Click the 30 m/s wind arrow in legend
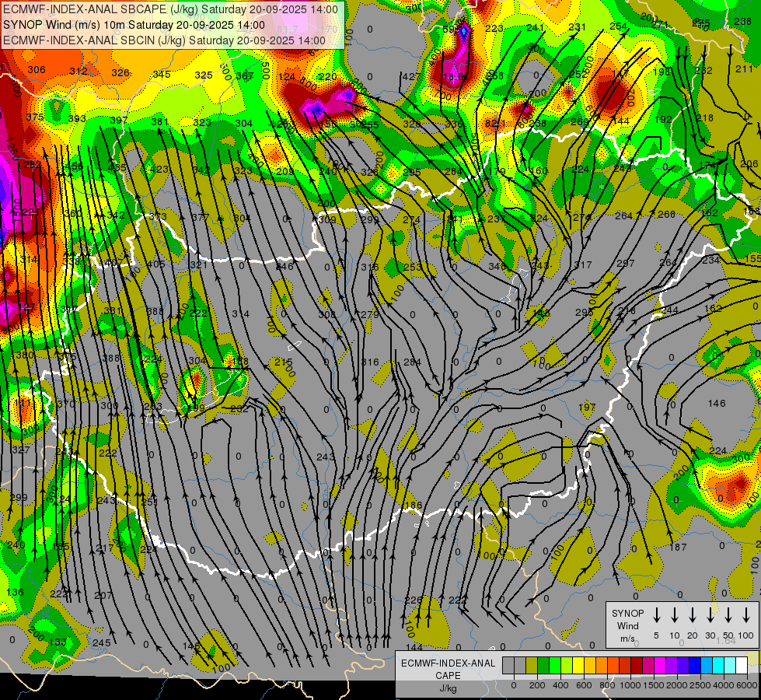The height and width of the screenshot is (700, 761). click(x=710, y=615)
